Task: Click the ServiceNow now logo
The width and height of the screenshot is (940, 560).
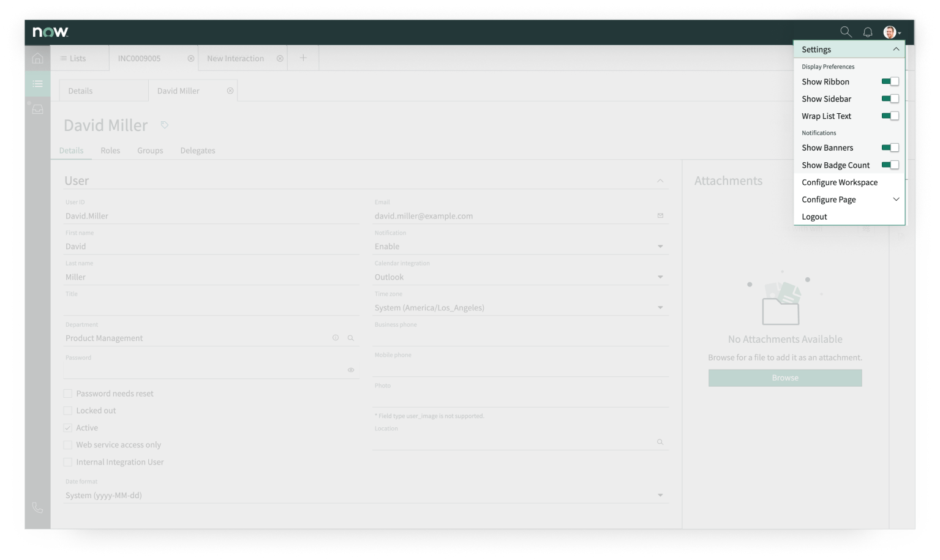Action: (50, 32)
